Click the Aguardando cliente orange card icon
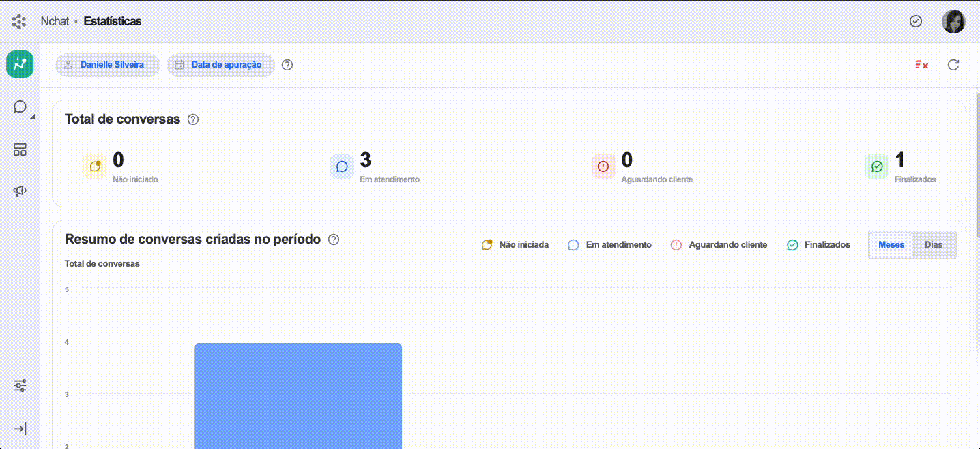The image size is (980, 449). [x=603, y=166]
